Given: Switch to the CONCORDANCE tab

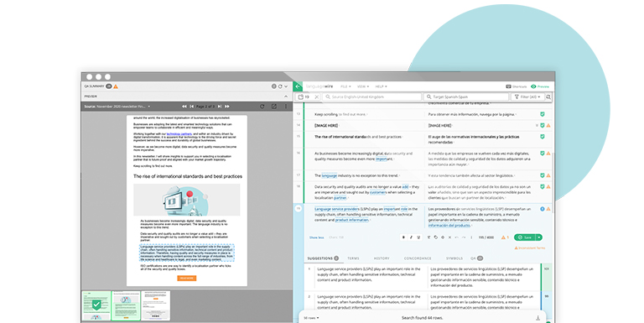Looking at the screenshot, I should click(x=418, y=258).
